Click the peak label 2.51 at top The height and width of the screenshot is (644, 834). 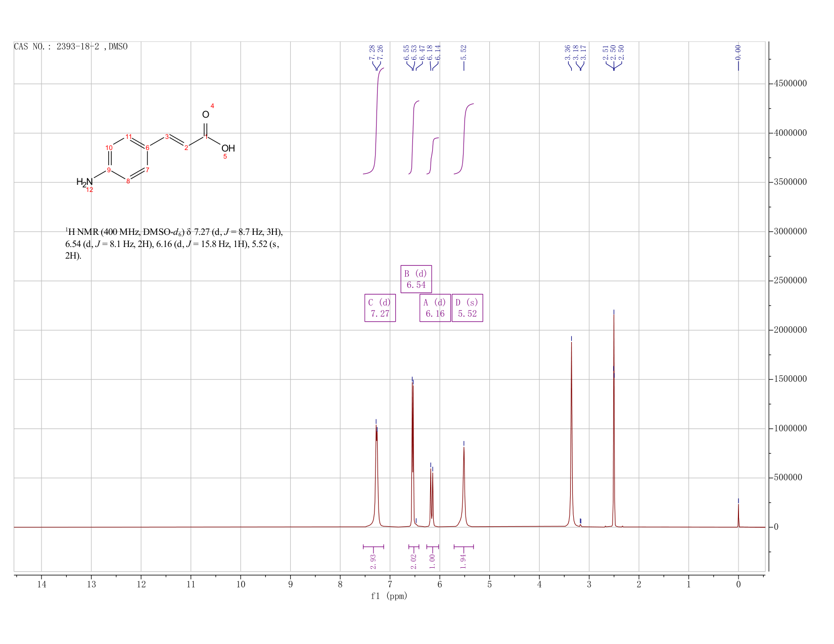coord(606,52)
